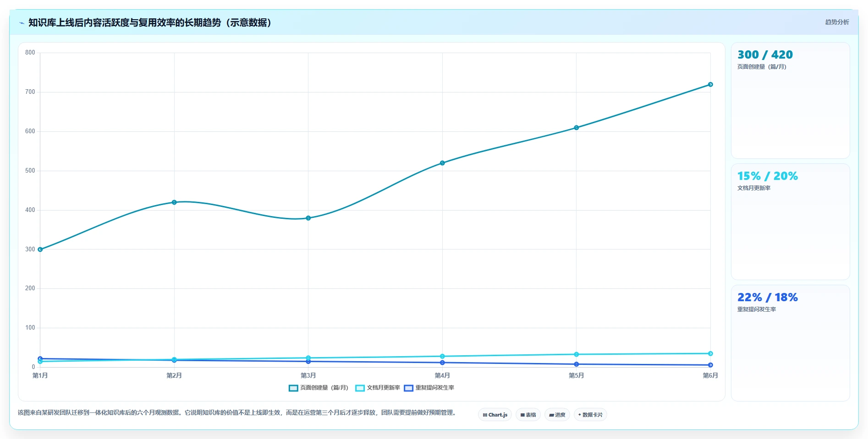The width and height of the screenshot is (868, 439).
Task: Select the 第5月 文档月更新率 data point
Action: tap(577, 354)
